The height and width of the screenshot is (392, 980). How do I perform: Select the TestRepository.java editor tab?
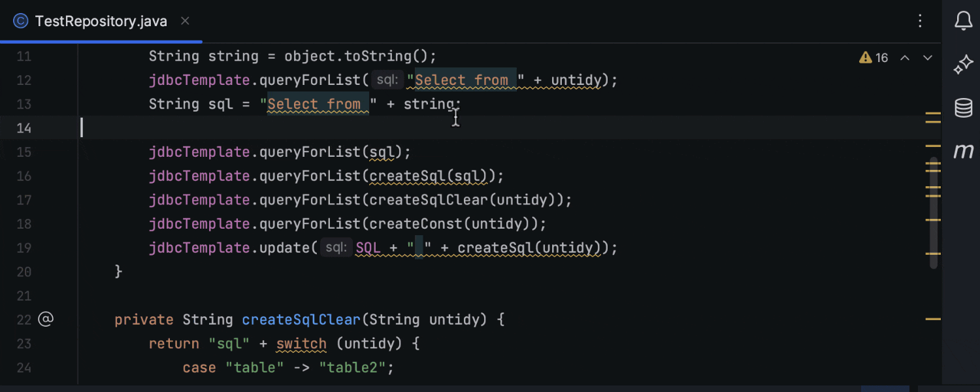(101, 21)
